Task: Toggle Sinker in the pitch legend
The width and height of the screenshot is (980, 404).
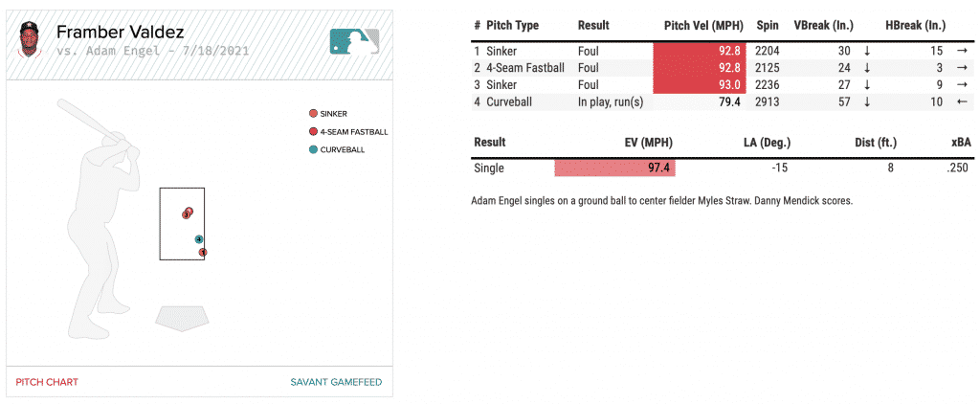Action: pos(331,113)
